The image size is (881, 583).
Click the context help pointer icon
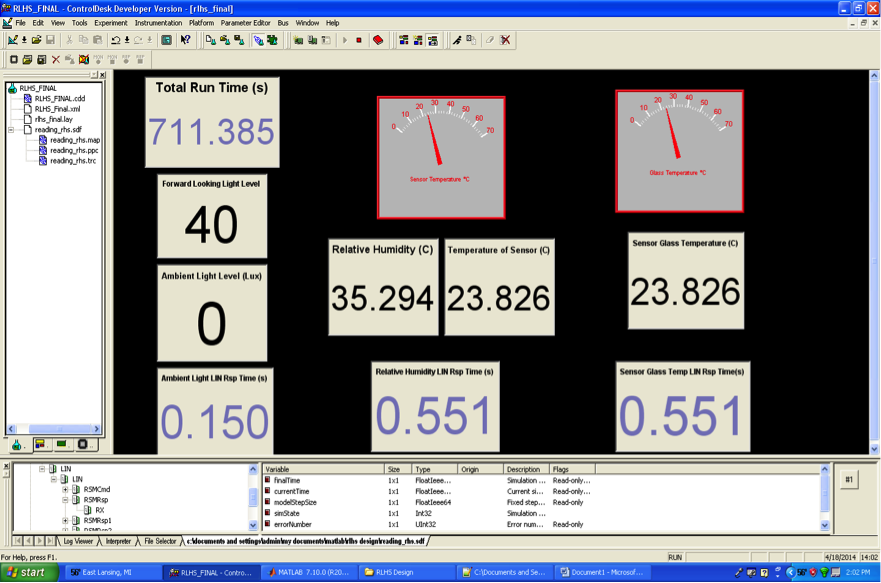click(185, 40)
